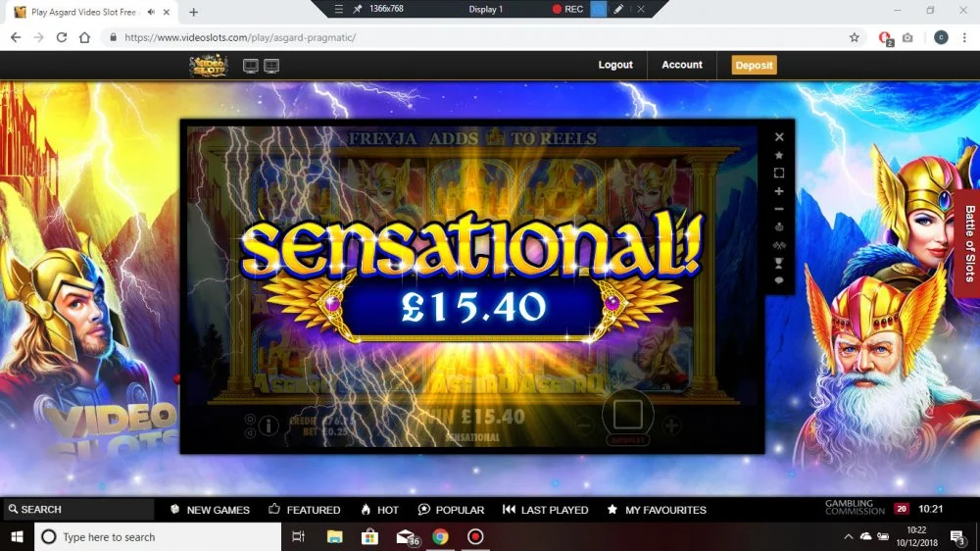Viewport: 980px width, 551px height.
Task: Toggle fullscreen mode in game sidebar
Action: click(x=779, y=173)
